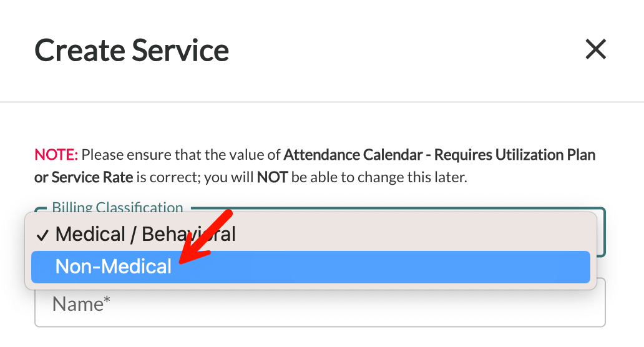
Task: Select the Non-Medical billing option
Action: 311,267
